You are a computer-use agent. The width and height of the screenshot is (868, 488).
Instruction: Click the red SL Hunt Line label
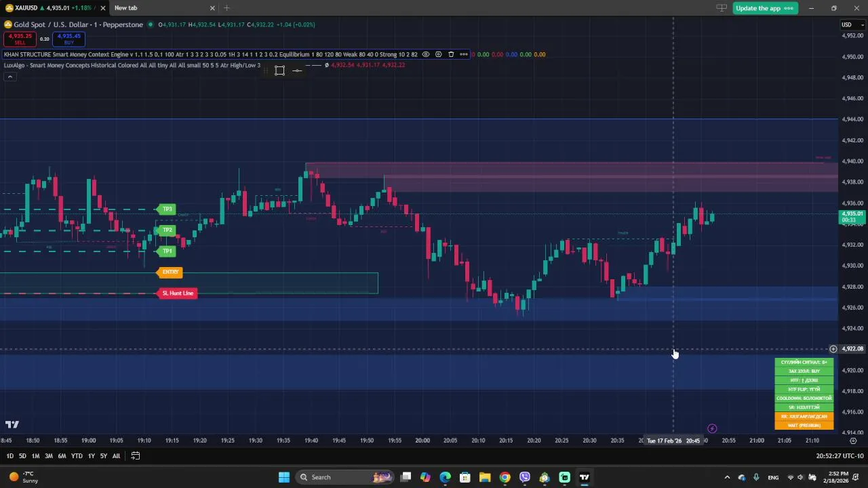point(178,293)
